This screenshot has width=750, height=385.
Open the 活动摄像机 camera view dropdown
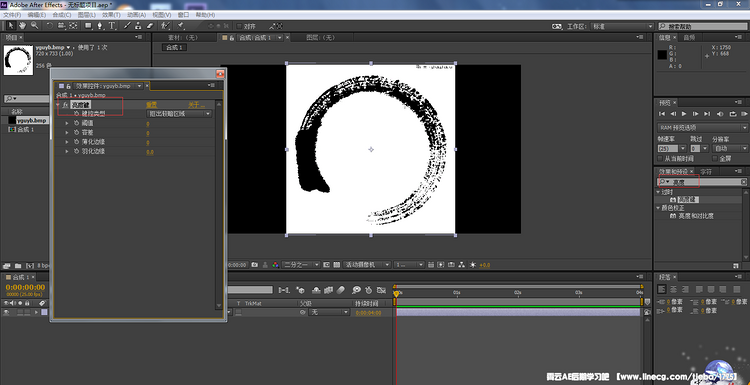pos(367,264)
